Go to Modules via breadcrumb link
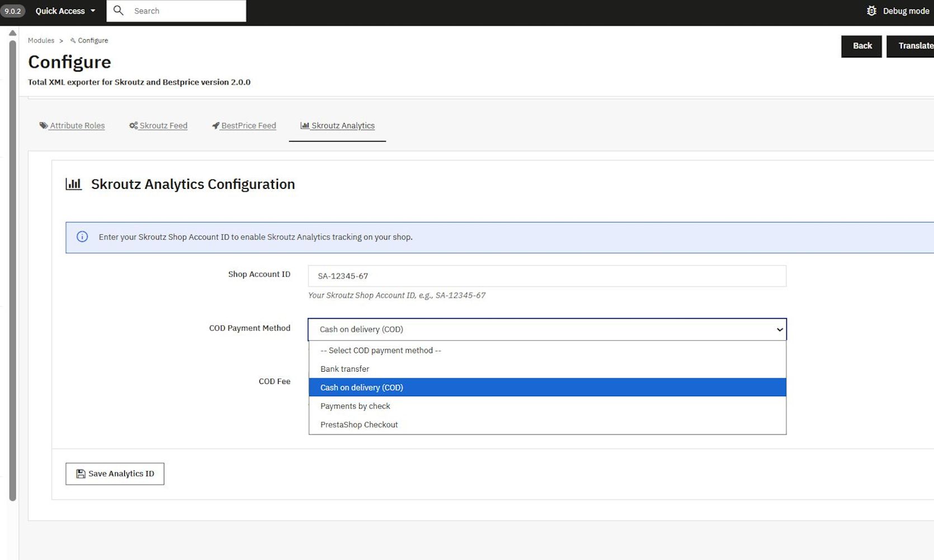The width and height of the screenshot is (934, 560). tap(41, 41)
